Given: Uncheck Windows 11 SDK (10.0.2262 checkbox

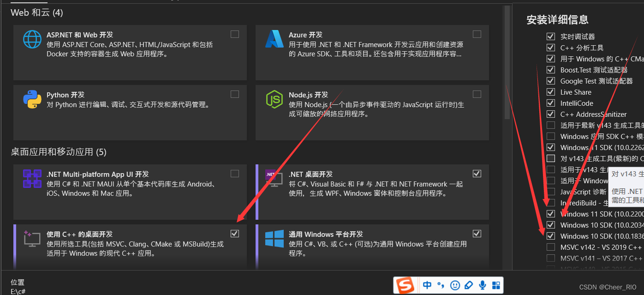Looking at the screenshot, I should pos(551,147).
